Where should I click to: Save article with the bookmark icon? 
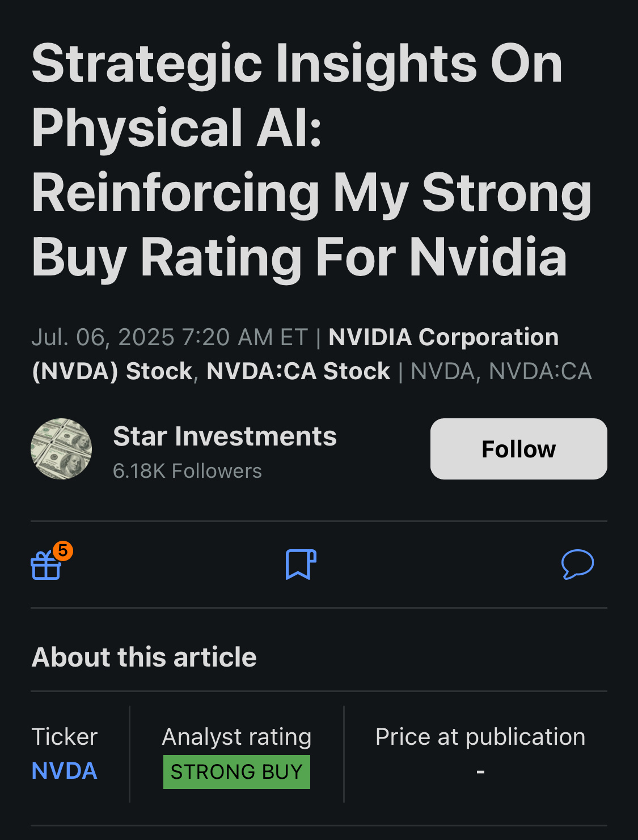301,565
